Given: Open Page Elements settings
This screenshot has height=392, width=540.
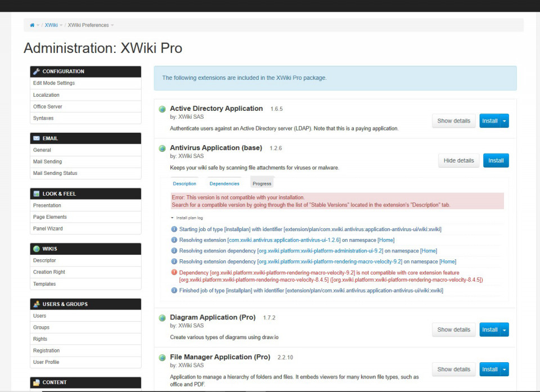Looking at the screenshot, I should tap(85, 217).
